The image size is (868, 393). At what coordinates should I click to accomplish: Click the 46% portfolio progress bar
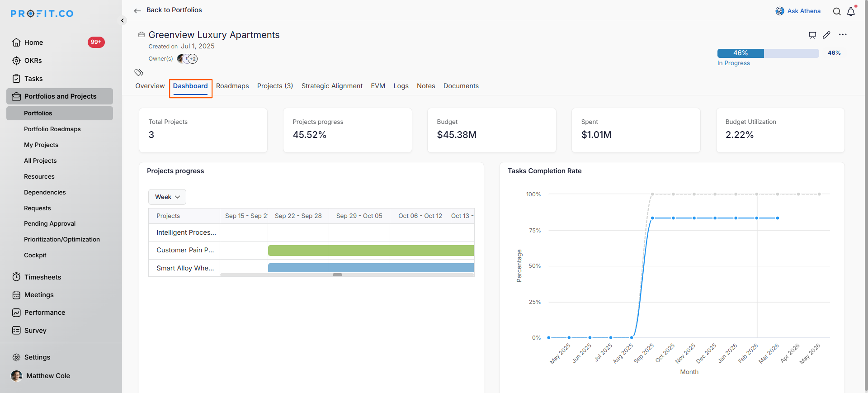768,53
